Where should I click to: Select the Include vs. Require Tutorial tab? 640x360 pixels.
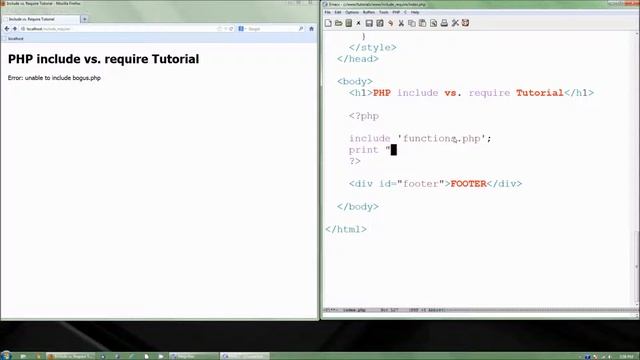tap(41, 19)
